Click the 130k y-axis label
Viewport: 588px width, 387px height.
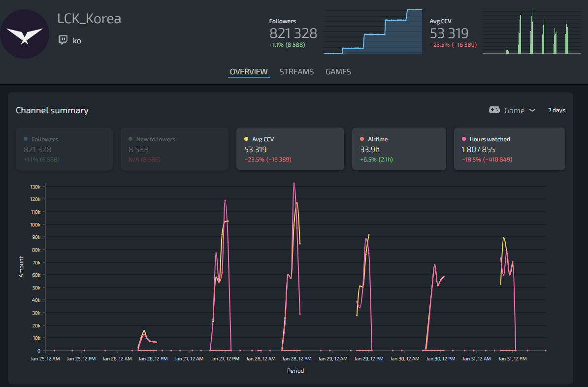click(x=35, y=187)
